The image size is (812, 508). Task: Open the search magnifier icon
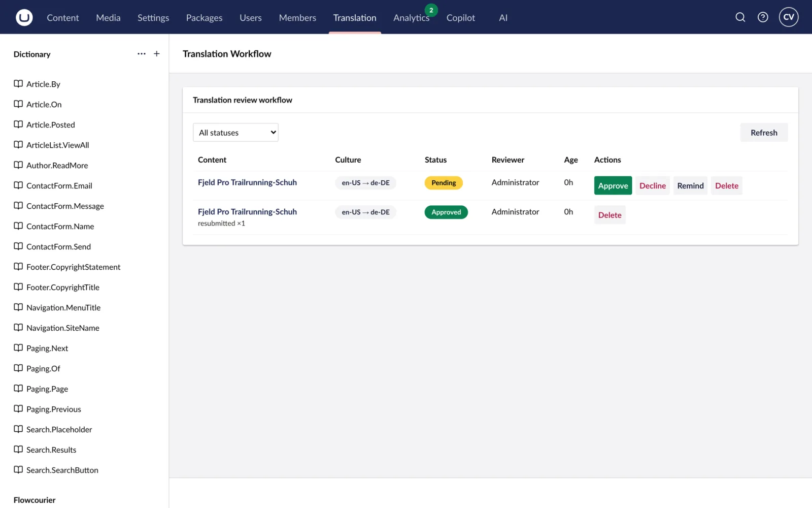tap(740, 17)
